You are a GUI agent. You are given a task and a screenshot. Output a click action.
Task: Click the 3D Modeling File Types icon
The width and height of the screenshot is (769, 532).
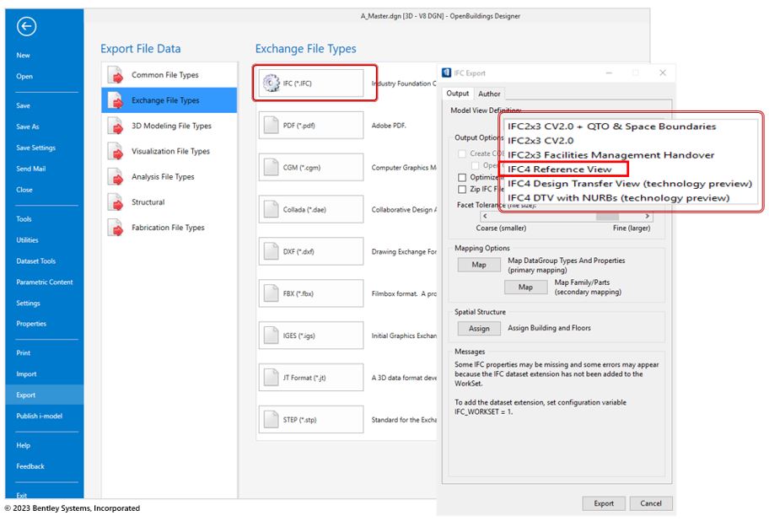(116, 126)
